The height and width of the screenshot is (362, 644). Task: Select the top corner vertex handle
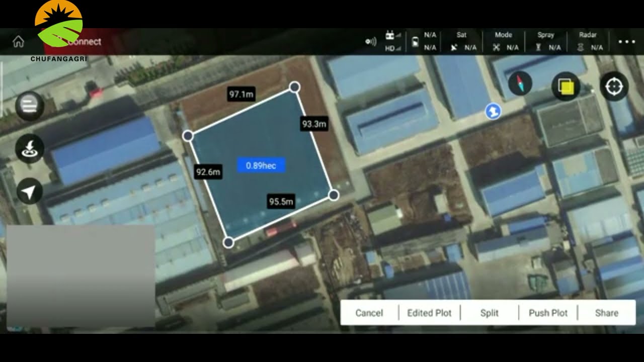coord(295,87)
